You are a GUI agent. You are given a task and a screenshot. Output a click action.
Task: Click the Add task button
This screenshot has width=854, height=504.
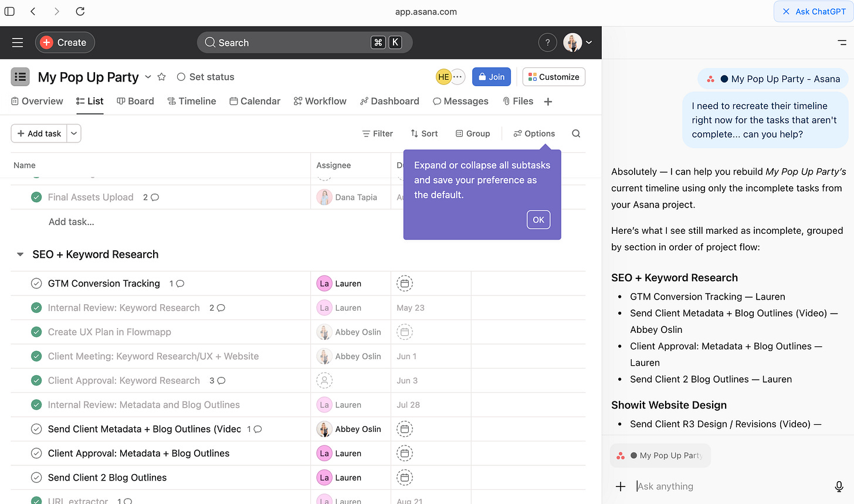click(39, 134)
